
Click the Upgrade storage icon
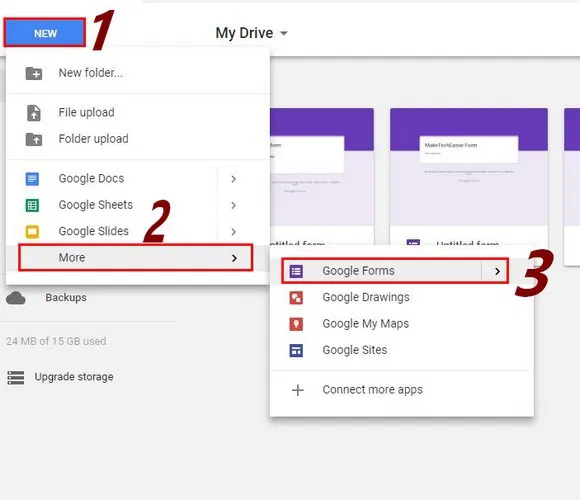click(x=16, y=378)
